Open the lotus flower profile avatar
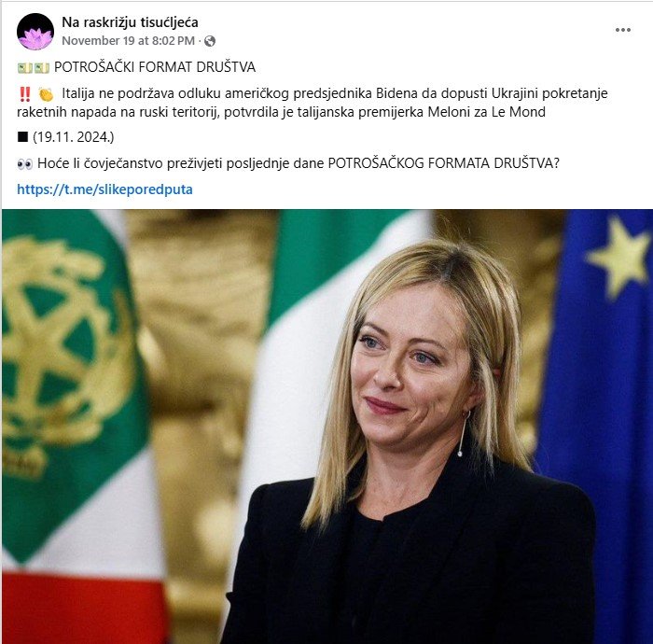653x644 pixels. 35,32
